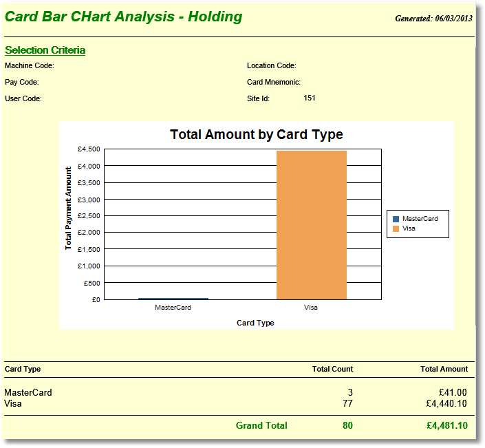Click the 'Total Payment Amount' y-axis title

68,208
